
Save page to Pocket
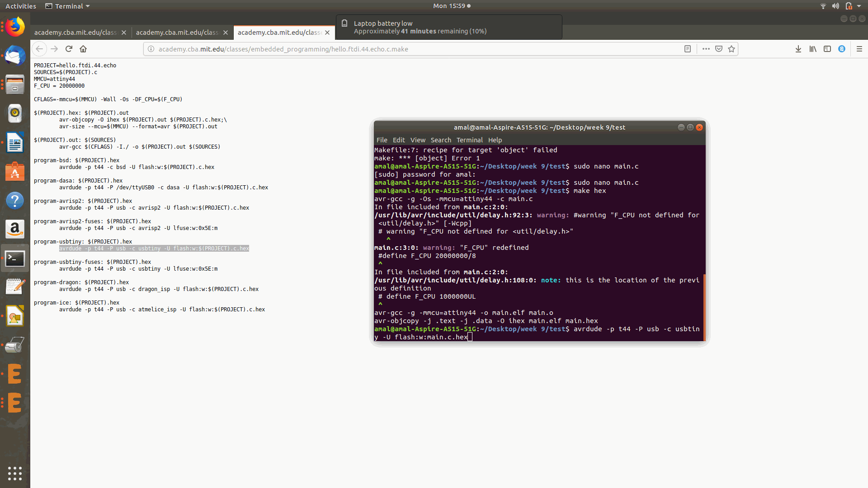tap(719, 49)
